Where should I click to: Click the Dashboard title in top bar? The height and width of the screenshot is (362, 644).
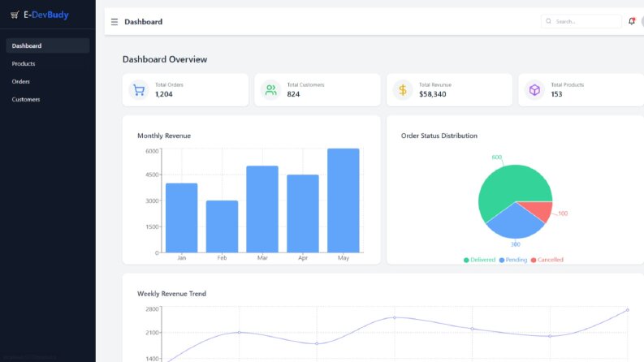click(144, 22)
